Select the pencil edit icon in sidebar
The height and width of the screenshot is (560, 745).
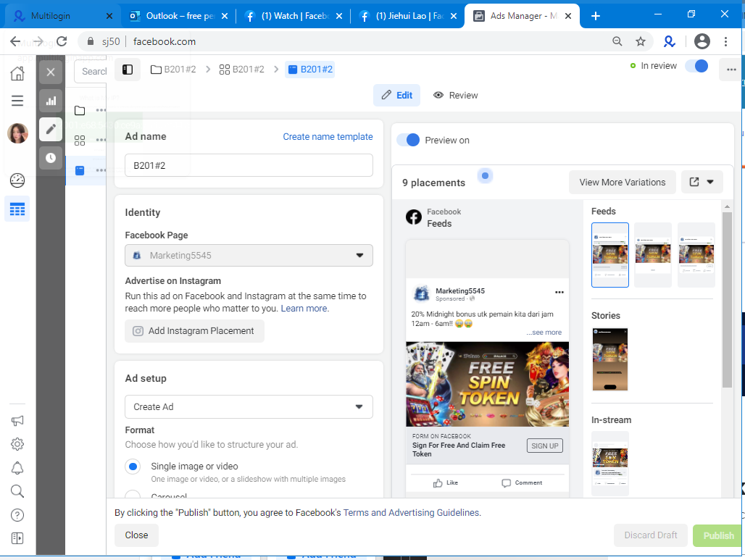pos(50,129)
